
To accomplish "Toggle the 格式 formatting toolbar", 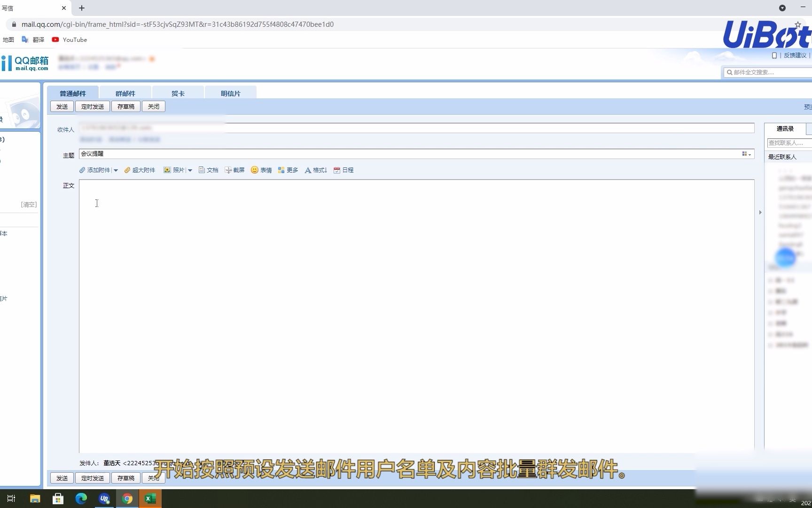I will [x=316, y=170].
